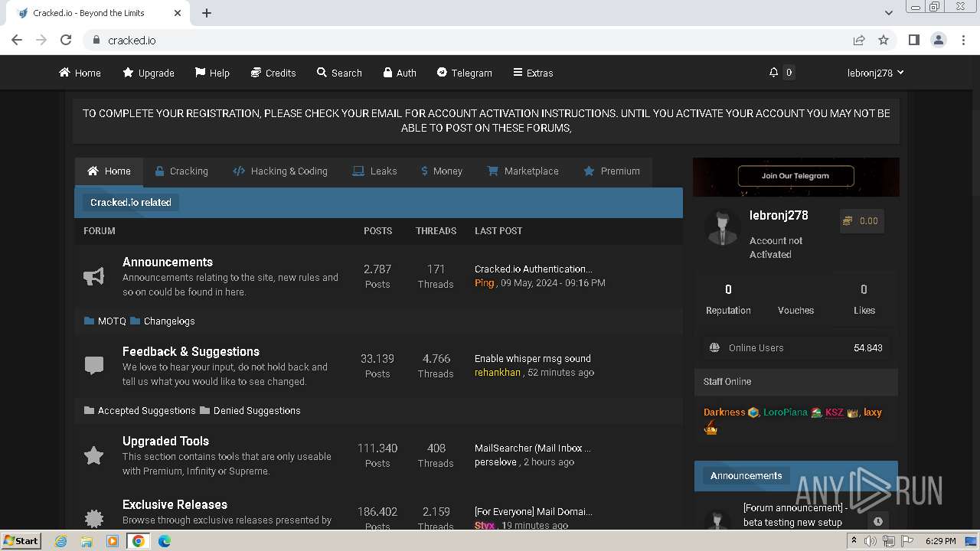Open the Chrome profile avatar menu

[x=938, y=40]
